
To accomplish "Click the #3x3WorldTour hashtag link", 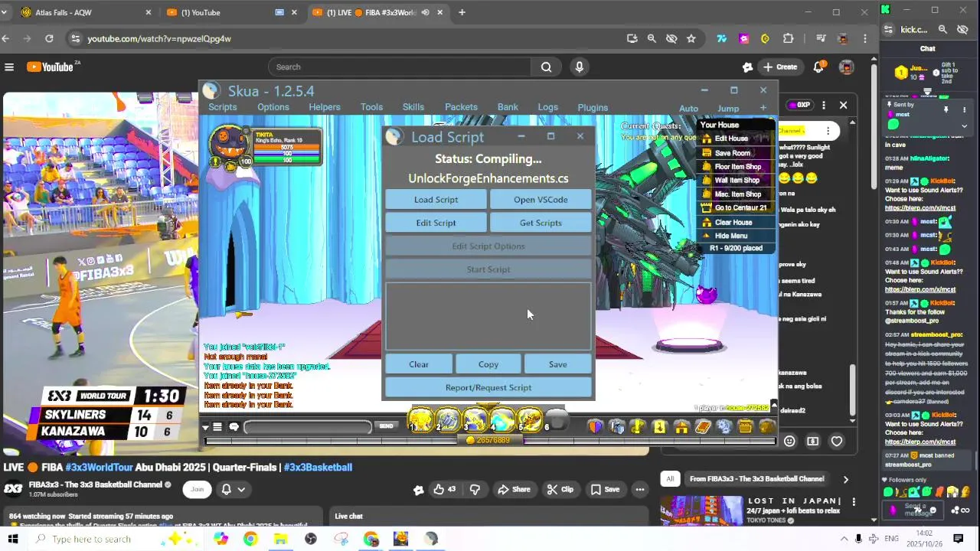I will point(99,467).
